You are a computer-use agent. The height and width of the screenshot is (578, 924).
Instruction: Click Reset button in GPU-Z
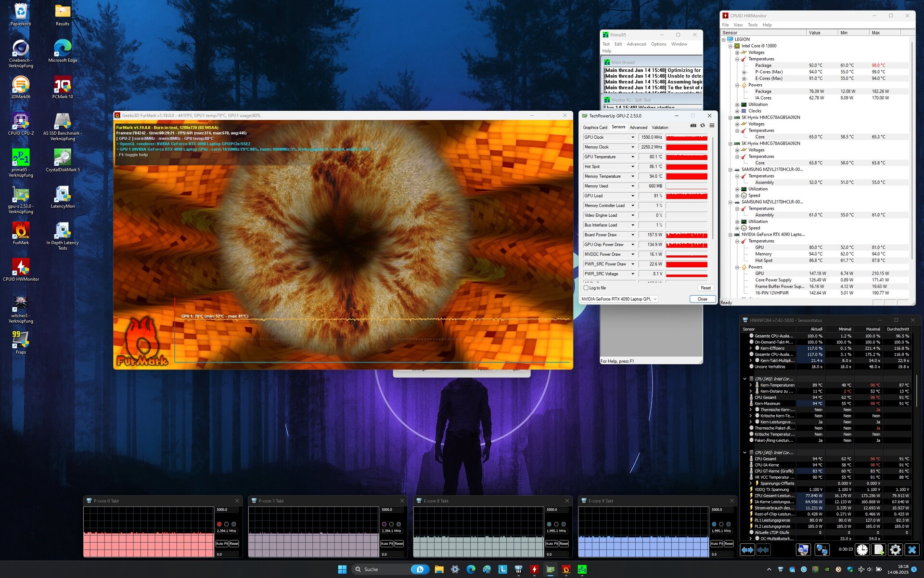[706, 288]
